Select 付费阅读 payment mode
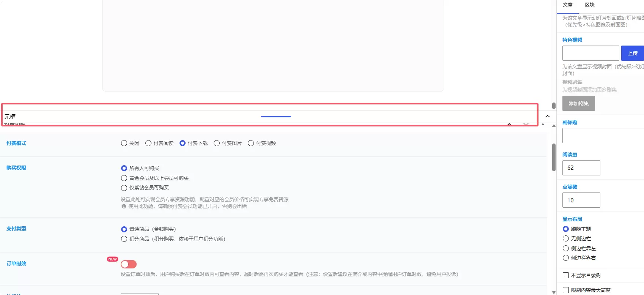This screenshot has height=295, width=644. 148,143
